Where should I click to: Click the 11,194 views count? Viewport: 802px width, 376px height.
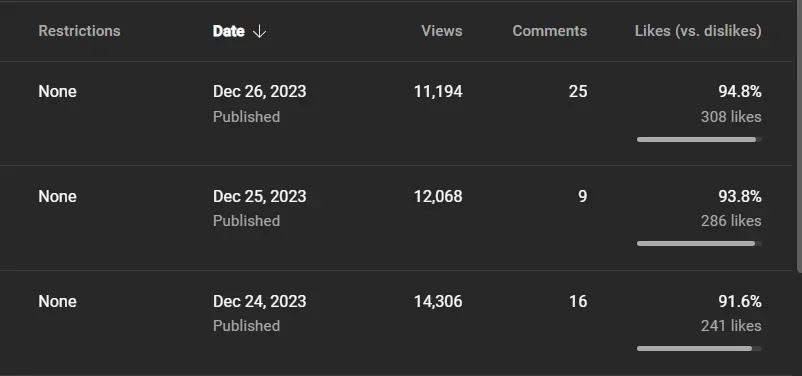pos(438,92)
